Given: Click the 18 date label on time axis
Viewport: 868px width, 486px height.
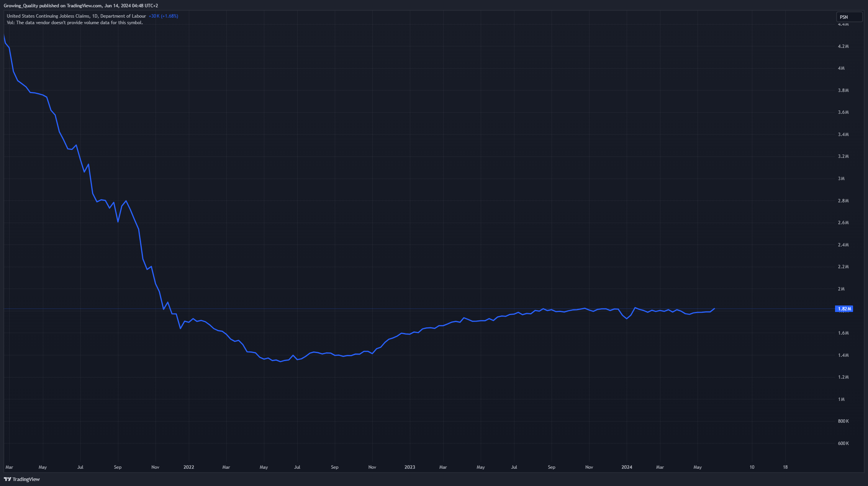Looking at the screenshot, I should 785,467.
